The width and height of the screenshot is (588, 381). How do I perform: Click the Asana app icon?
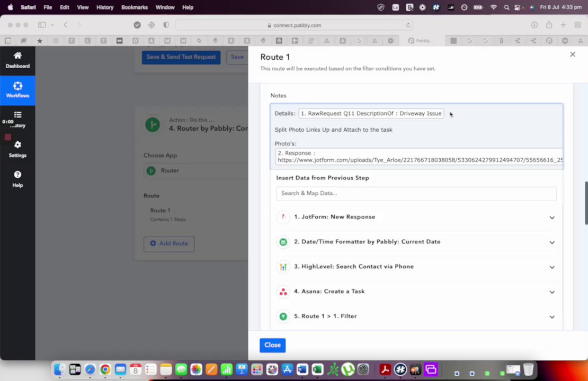(x=283, y=292)
